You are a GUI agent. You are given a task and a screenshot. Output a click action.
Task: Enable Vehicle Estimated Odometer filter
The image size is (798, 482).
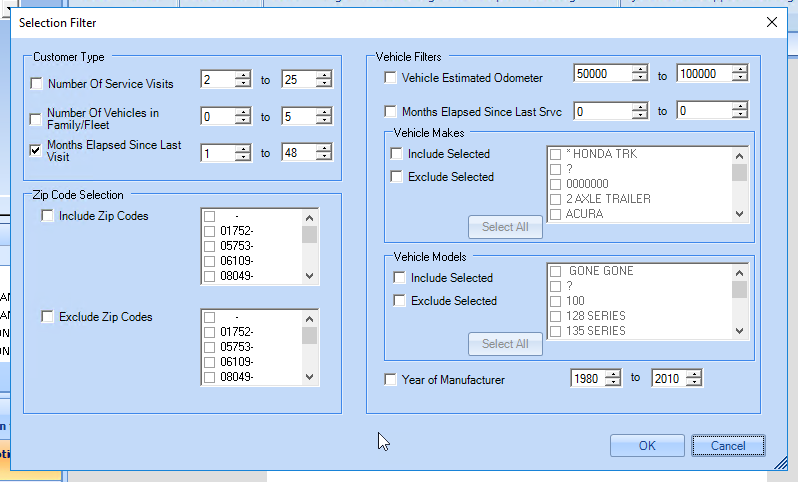click(391, 78)
